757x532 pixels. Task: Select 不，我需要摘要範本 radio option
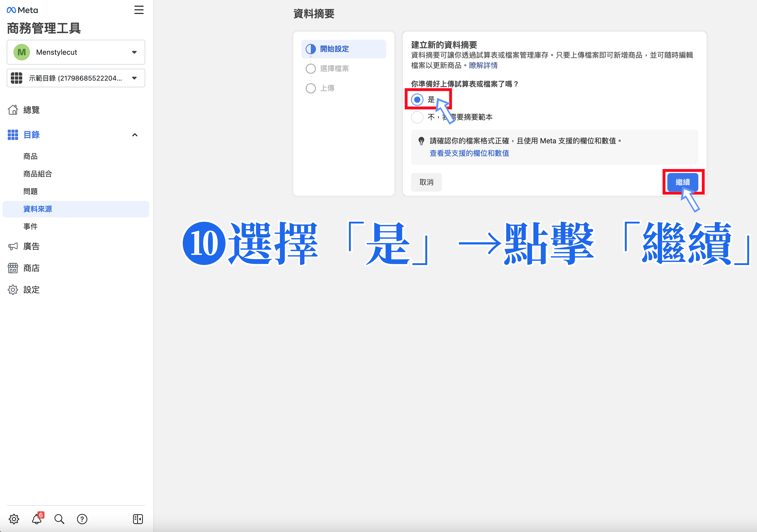coord(417,117)
